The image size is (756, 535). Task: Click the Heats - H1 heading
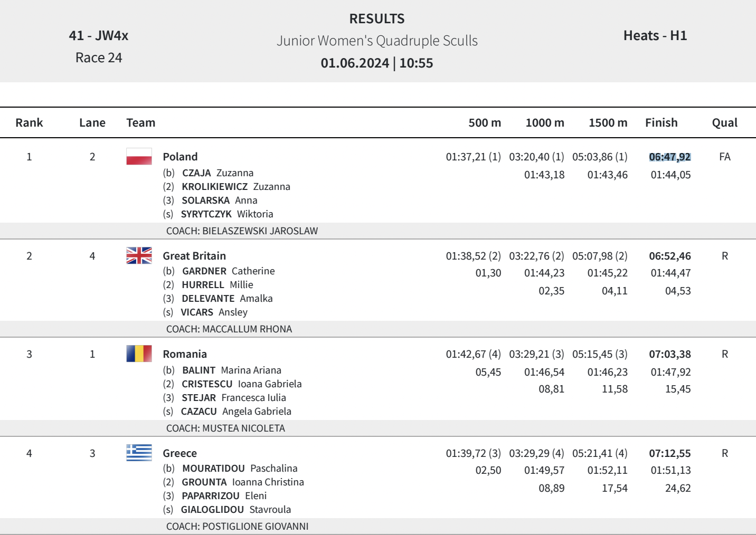pyautogui.click(x=655, y=36)
